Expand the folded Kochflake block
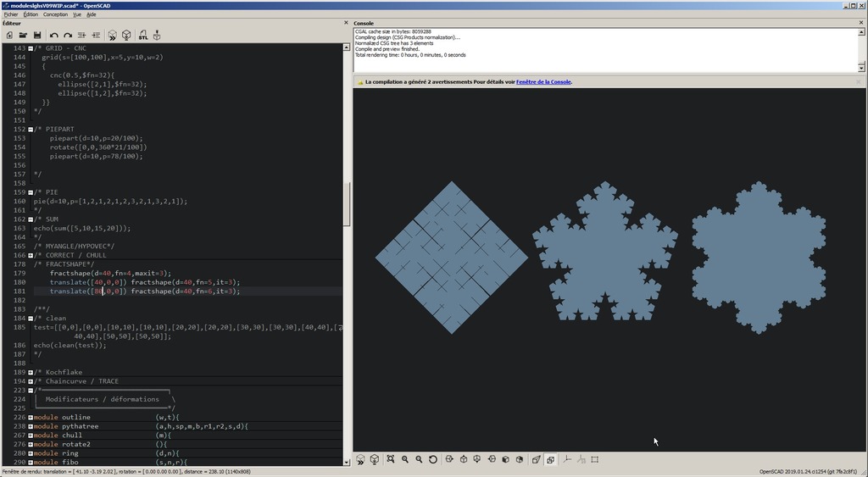 pos(31,373)
